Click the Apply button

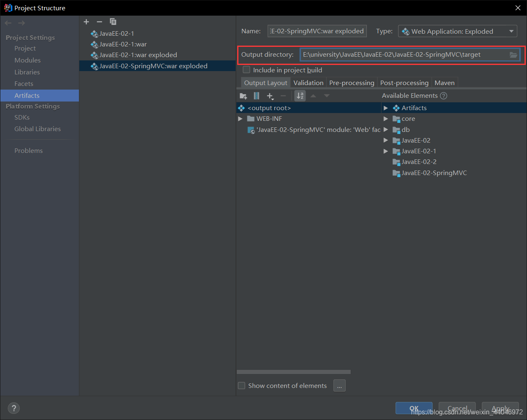pyautogui.click(x=500, y=408)
